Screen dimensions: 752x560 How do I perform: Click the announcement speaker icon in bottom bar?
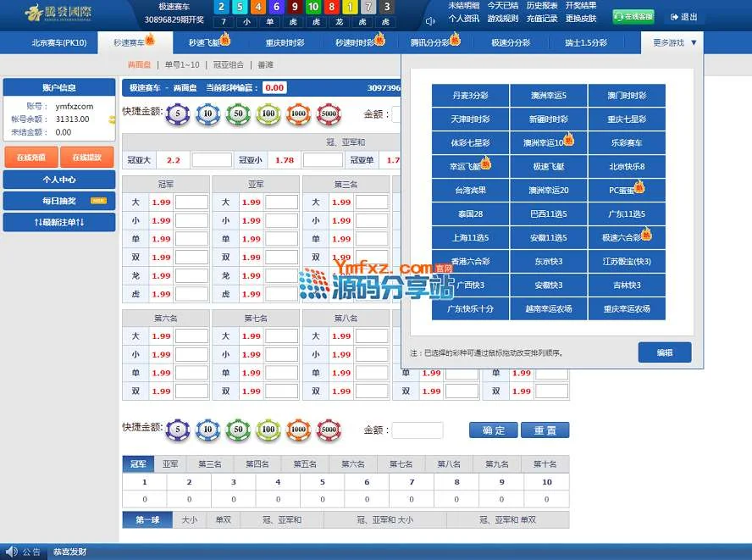10,552
